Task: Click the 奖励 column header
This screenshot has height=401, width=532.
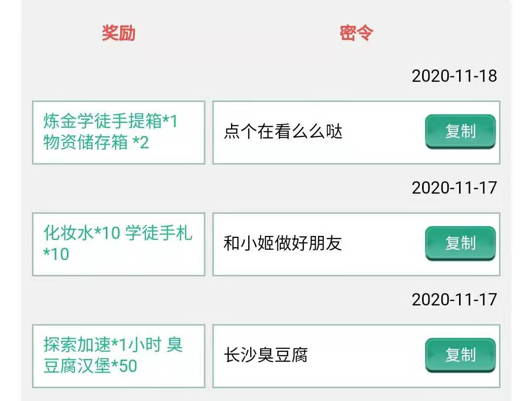Action: 118,33
